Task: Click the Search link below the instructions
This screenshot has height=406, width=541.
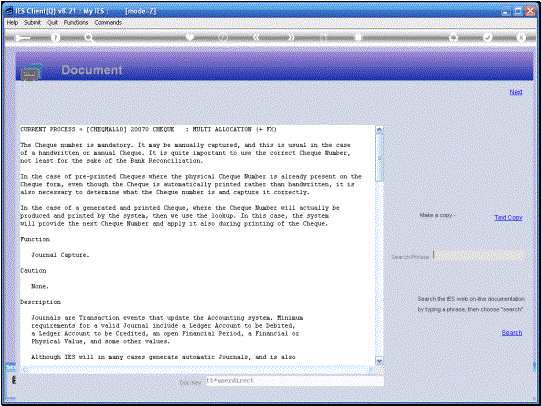Action: pyautogui.click(x=512, y=333)
